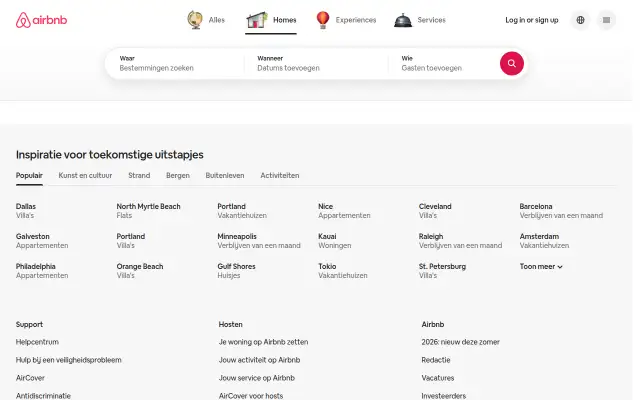Open AirCover voor hosts link

(251, 396)
